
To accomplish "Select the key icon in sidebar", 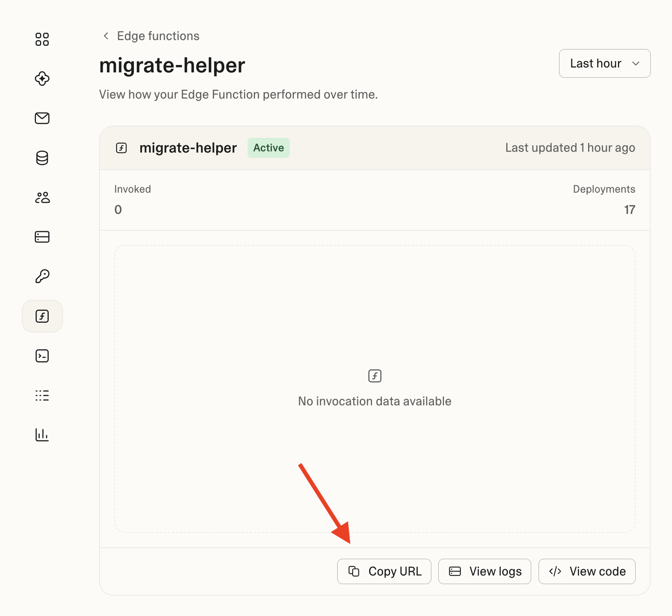I will [42, 277].
